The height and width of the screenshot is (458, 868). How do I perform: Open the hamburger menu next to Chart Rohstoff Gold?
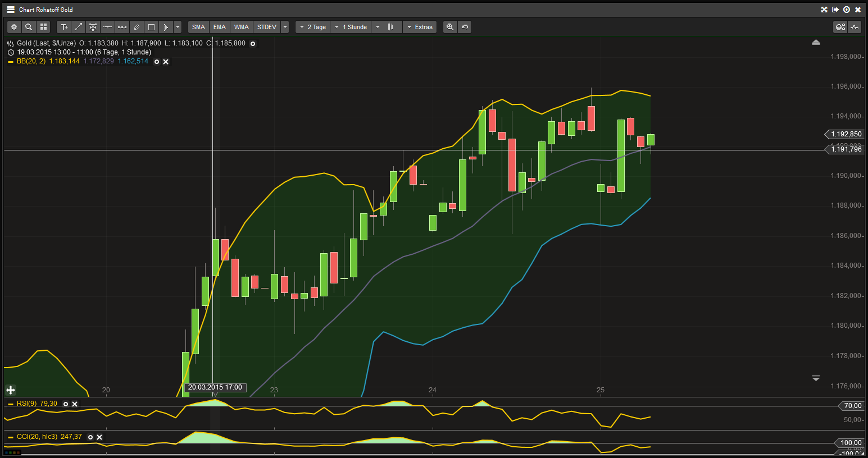coord(10,9)
